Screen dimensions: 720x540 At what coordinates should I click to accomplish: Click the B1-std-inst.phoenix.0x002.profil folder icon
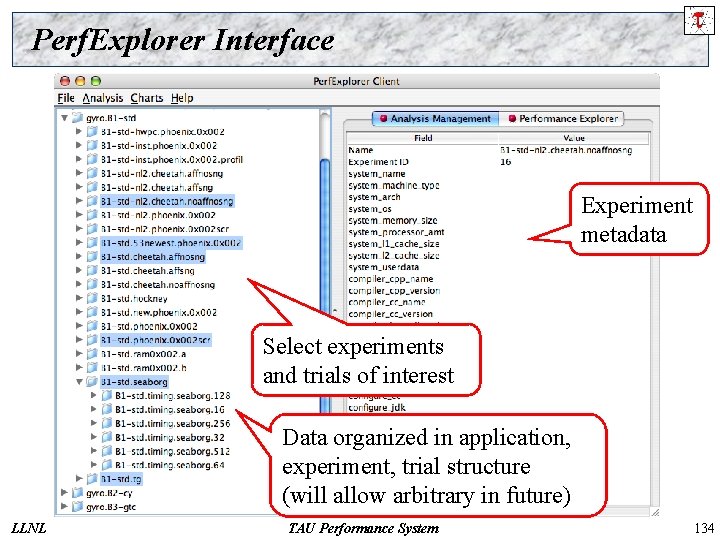click(x=92, y=159)
